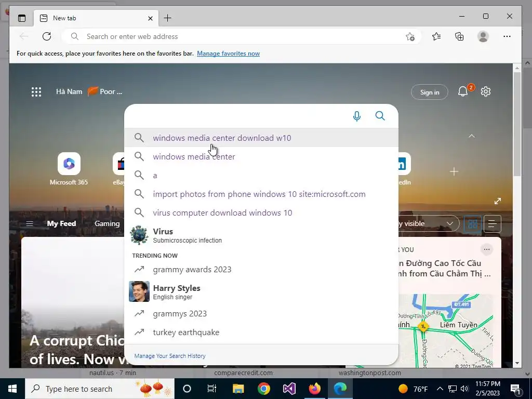Open the profile avatar menu

(483, 36)
